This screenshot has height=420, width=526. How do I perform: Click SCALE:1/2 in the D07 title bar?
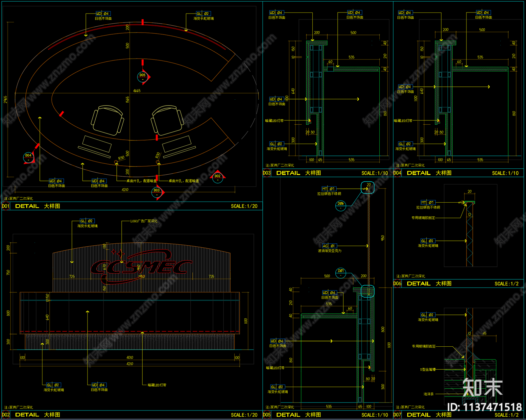point(507,415)
